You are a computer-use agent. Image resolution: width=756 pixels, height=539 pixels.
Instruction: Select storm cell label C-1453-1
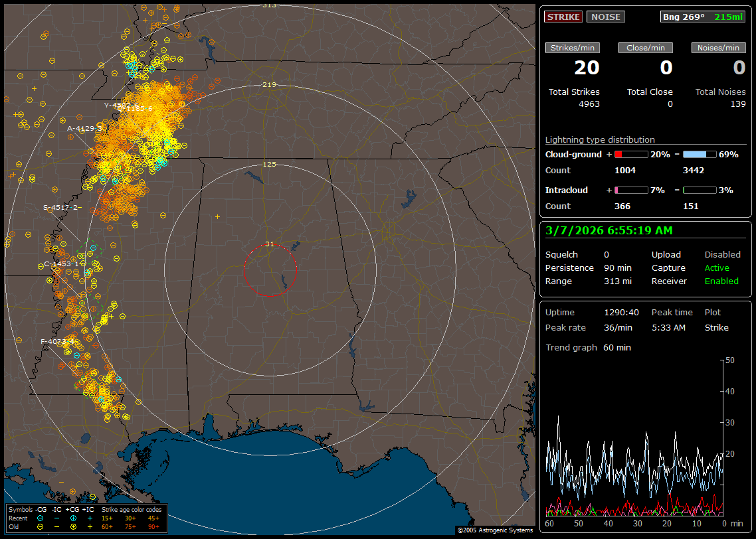coord(61,264)
